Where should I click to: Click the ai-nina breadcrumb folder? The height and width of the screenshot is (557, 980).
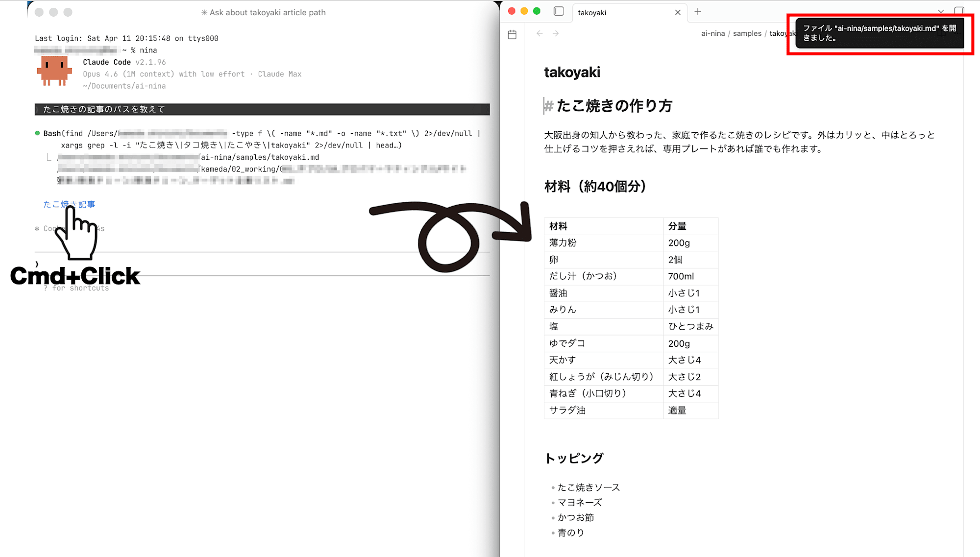(713, 33)
